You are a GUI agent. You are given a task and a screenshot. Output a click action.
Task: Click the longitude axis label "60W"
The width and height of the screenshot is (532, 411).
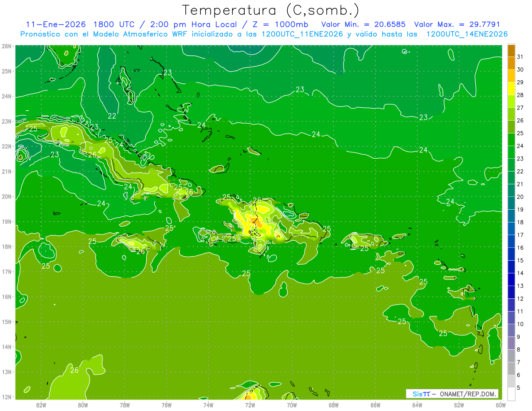(x=501, y=405)
